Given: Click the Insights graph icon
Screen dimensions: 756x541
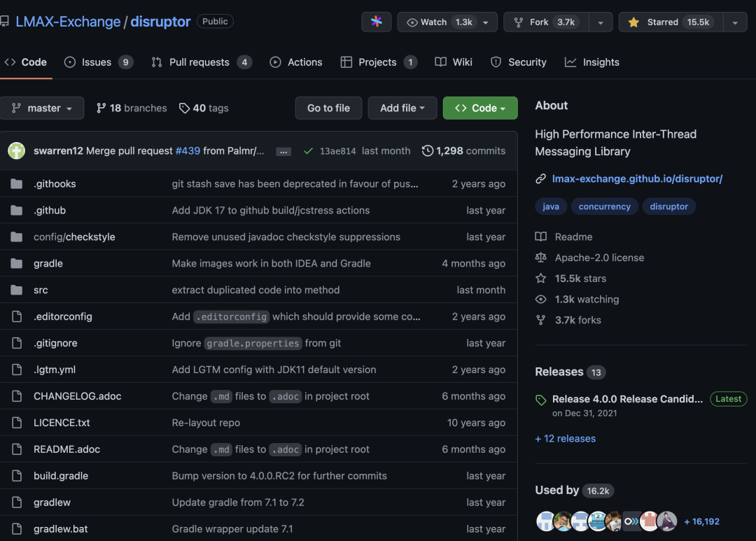Looking at the screenshot, I should click(571, 62).
